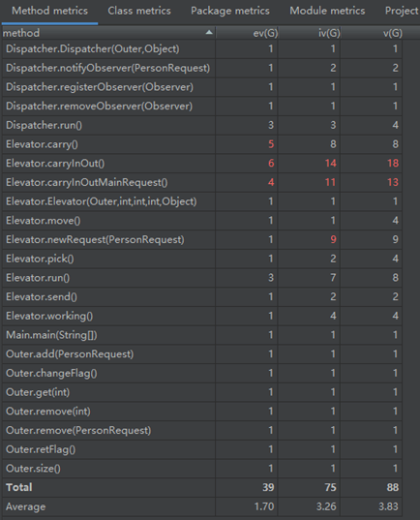This screenshot has width=420, height=520.
Task: Select the Elevator.carryInOut() row
Action: [x=202, y=164]
